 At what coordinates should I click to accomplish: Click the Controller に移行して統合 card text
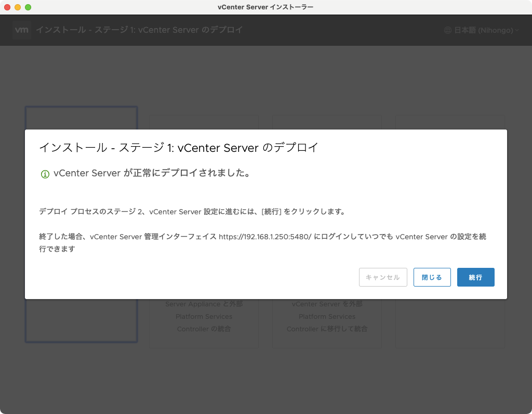[327, 329]
